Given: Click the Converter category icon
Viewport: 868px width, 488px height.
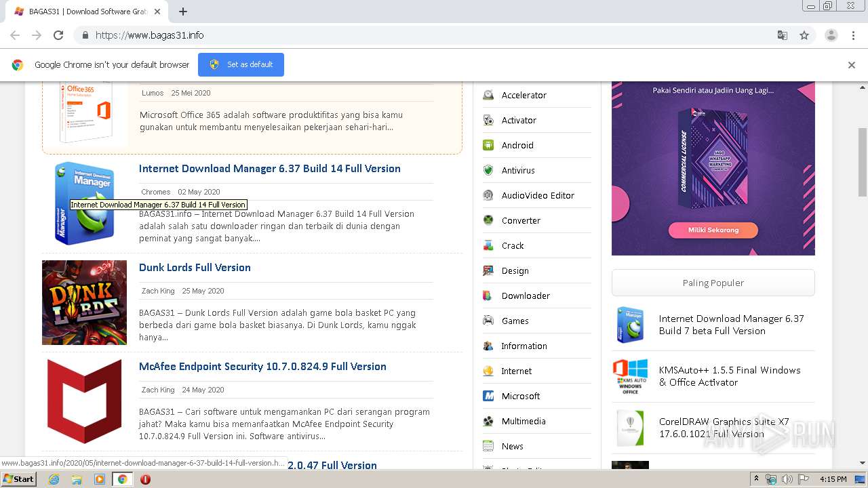Looking at the screenshot, I should click(488, 221).
